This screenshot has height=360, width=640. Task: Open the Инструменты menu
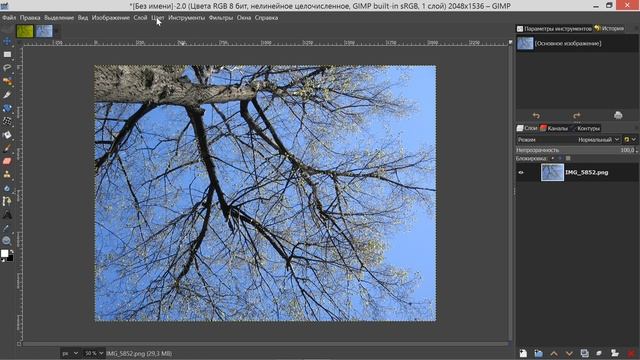[187, 18]
